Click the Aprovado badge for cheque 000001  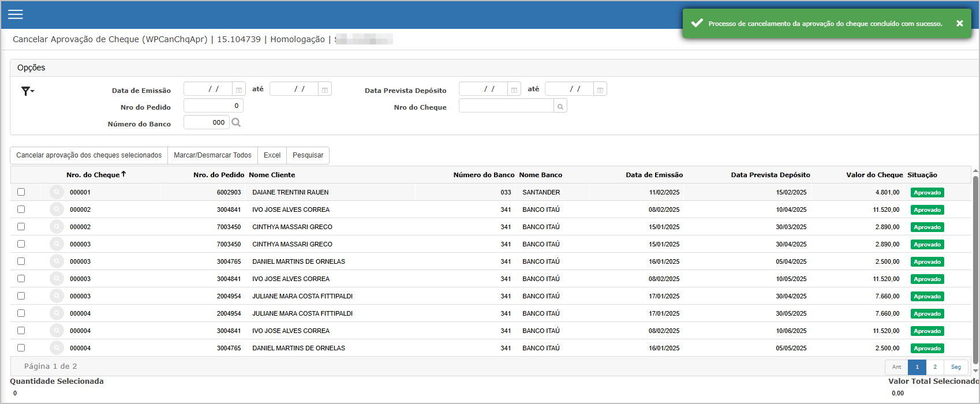[927, 193]
